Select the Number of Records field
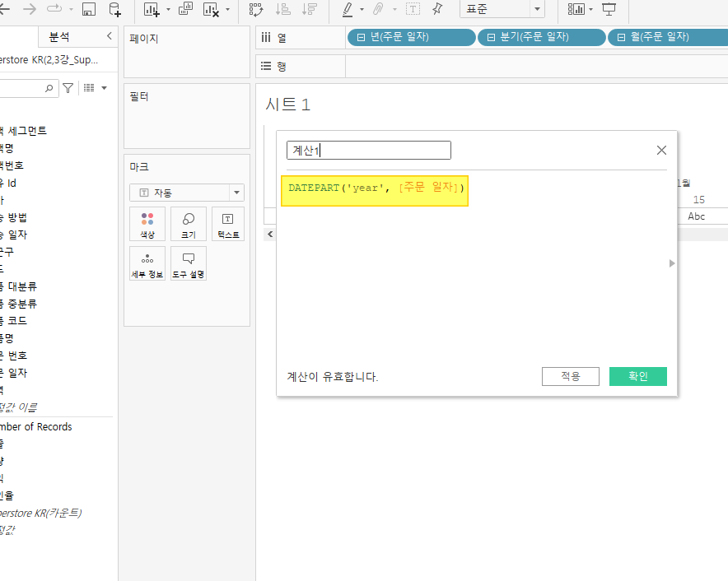This screenshot has height=581, width=728. pyautogui.click(x=35, y=427)
